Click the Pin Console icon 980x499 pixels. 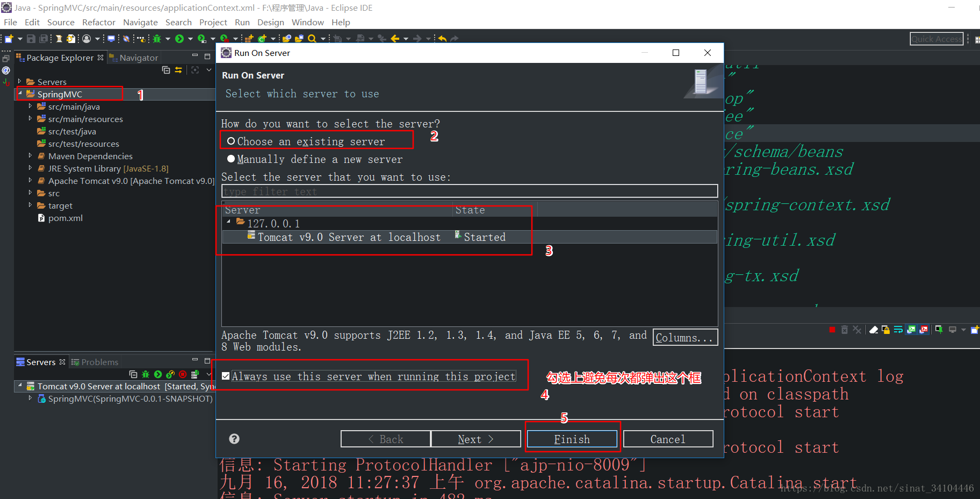pos(939,330)
